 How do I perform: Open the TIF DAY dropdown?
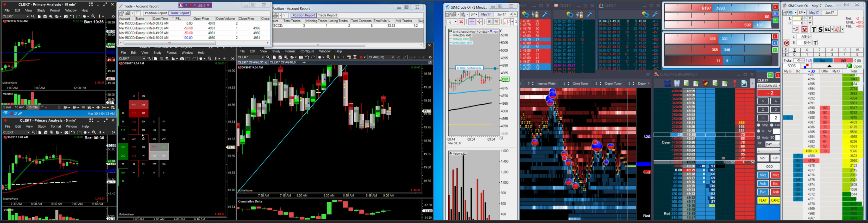773,144
